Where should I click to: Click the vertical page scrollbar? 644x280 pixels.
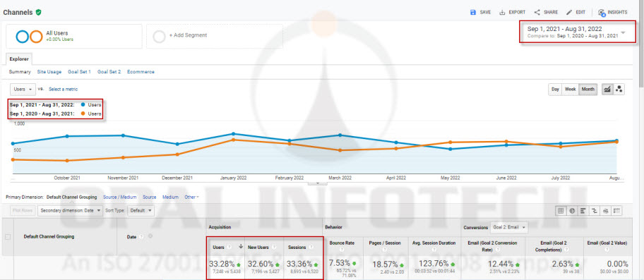click(642, 43)
